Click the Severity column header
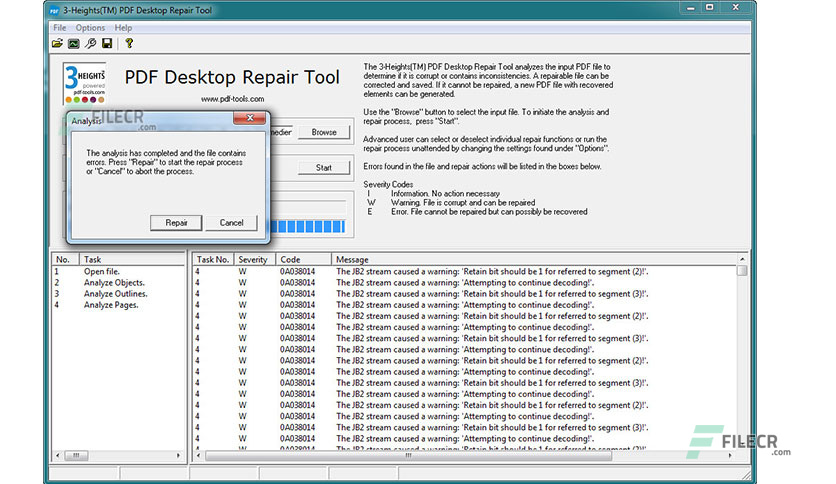Screen dimensions: 836x484 (254, 260)
